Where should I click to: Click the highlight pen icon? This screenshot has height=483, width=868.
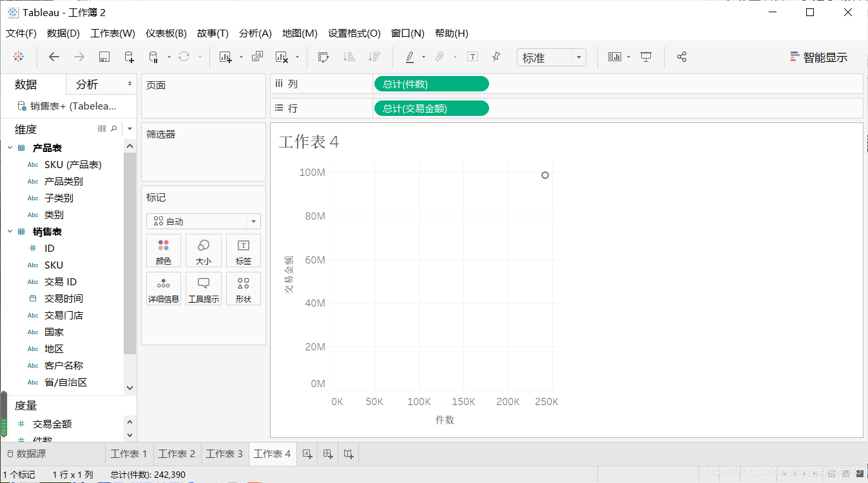[409, 57]
